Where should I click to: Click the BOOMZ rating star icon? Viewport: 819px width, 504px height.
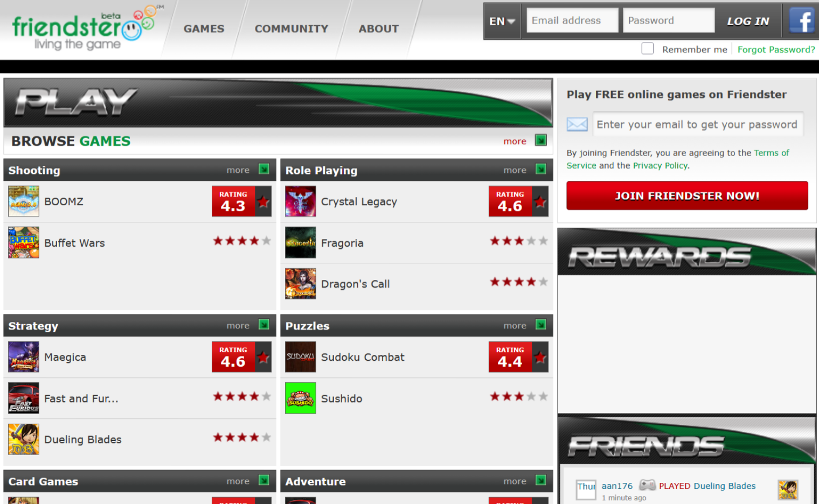(263, 201)
